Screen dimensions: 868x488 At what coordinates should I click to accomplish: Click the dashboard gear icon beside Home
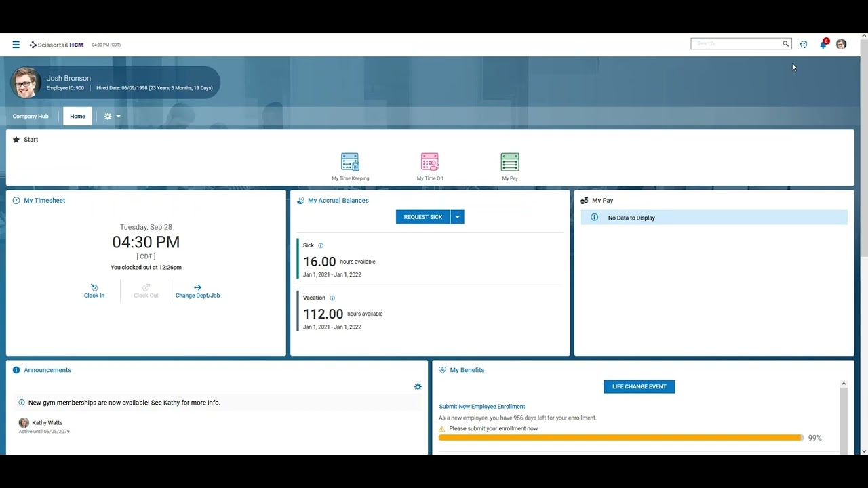[108, 116]
